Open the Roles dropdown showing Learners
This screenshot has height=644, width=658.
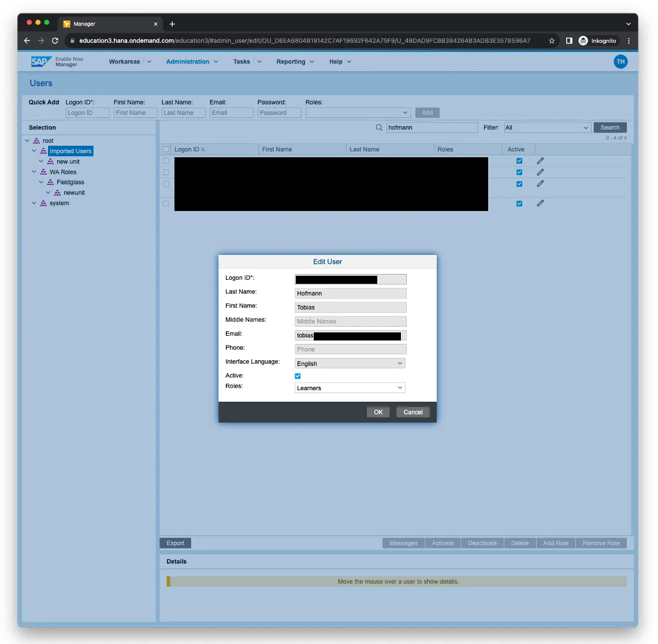[x=350, y=388]
